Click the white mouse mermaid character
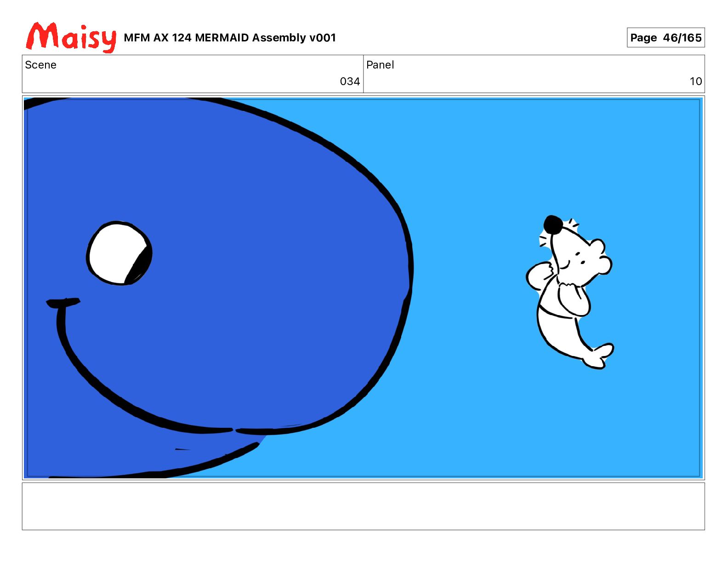 pos(570,292)
